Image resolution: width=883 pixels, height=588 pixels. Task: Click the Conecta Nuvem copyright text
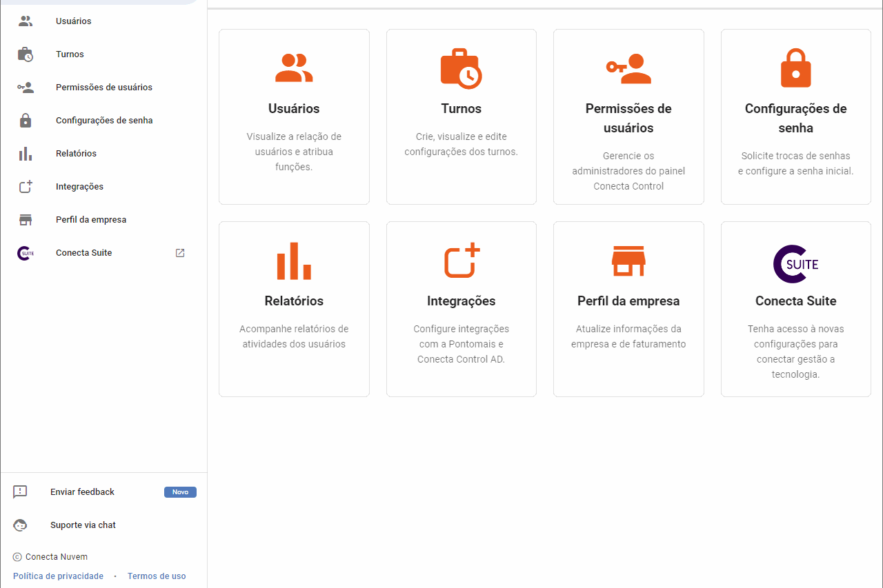[57, 557]
